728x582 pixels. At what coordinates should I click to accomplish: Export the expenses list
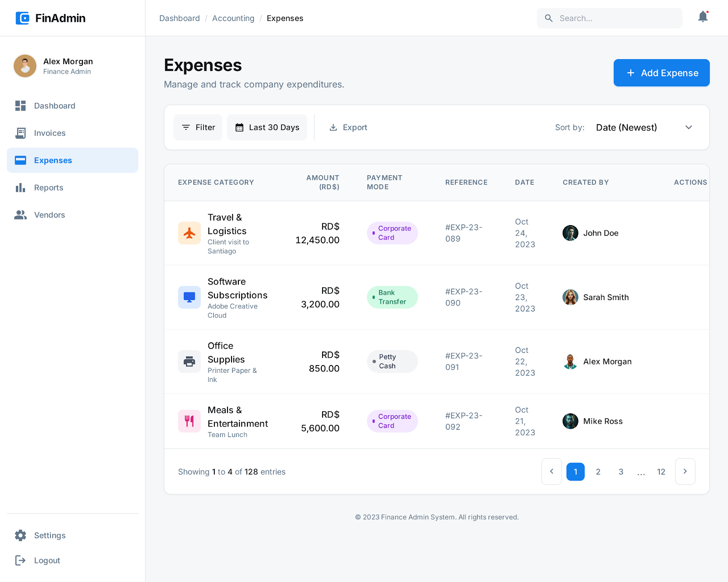pos(348,127)
